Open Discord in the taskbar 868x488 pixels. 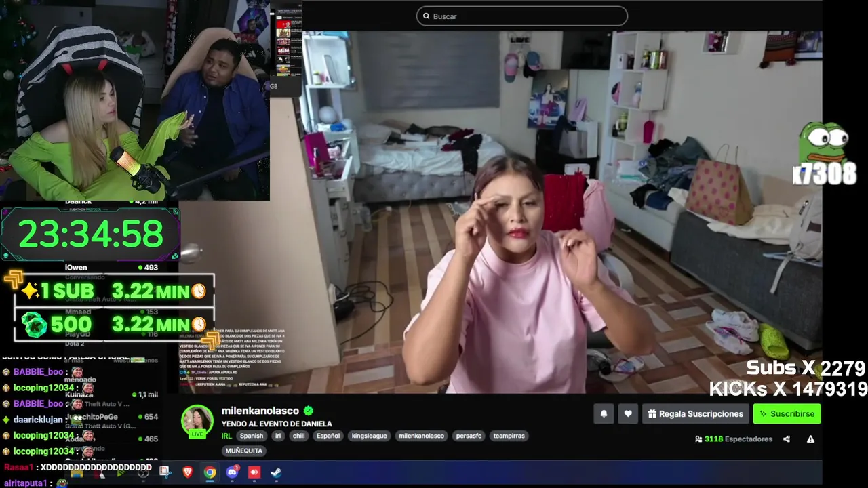[233, 472]
